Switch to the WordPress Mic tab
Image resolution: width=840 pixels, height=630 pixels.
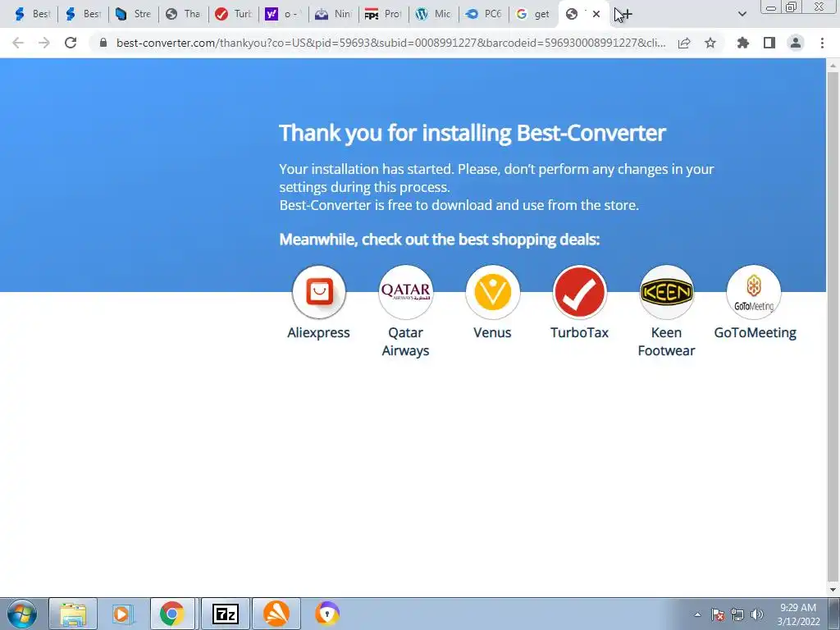coord(434,14)
